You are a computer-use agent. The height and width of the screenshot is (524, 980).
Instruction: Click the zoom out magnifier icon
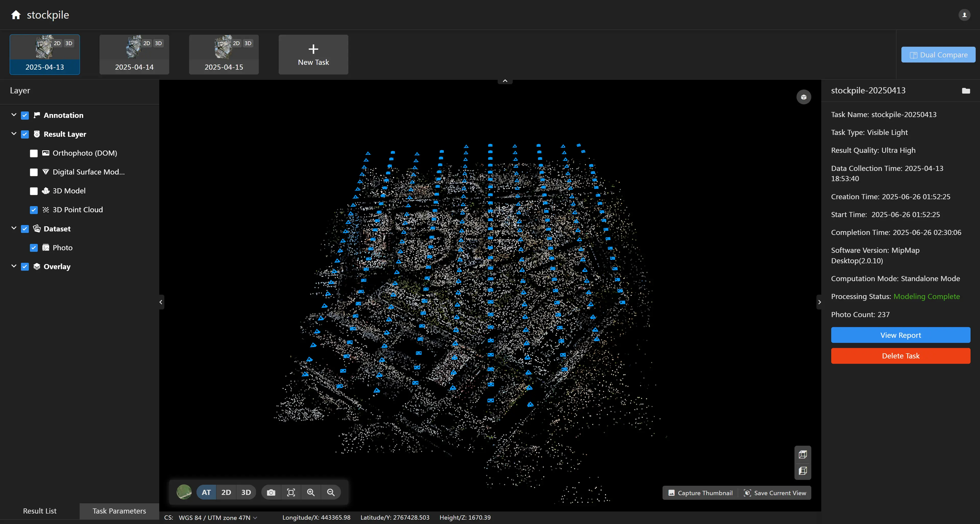point(330,492)
